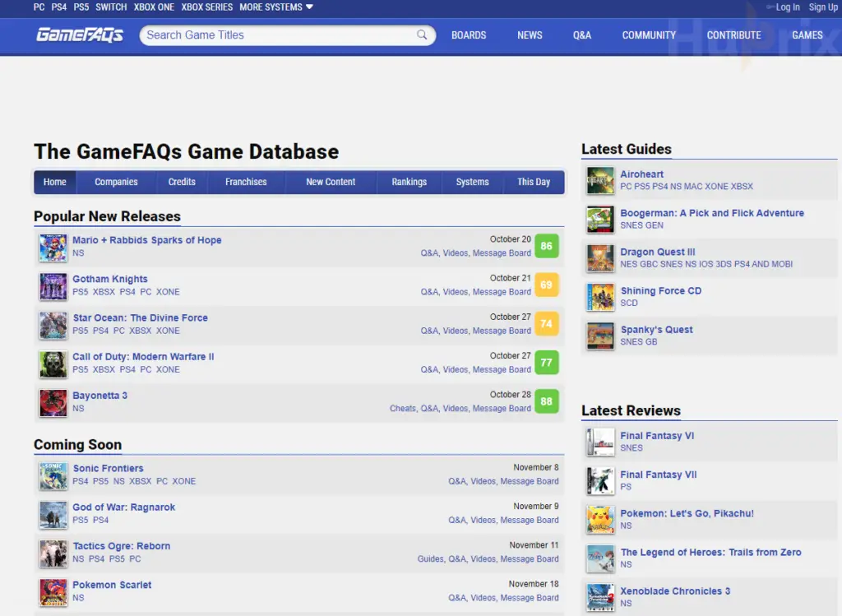Open the News menu
The width and height of the screenshot is (842, 616).
click(530, 35)
